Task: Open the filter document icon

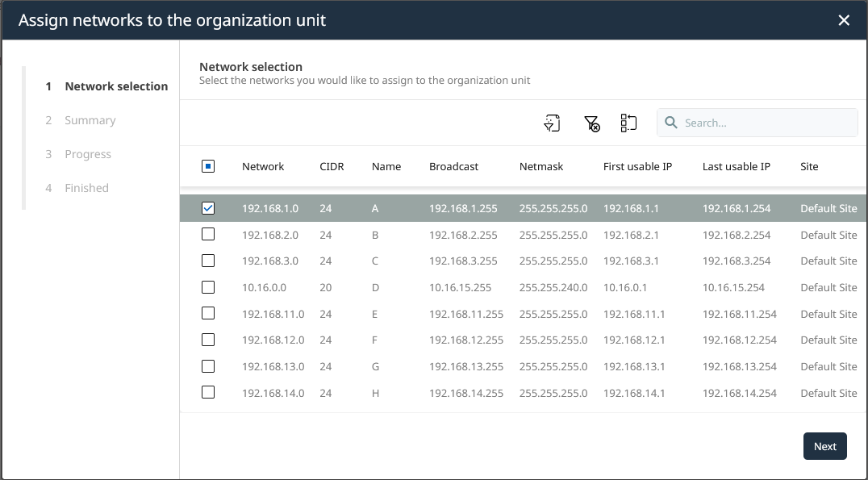Action: pos(552,123)
